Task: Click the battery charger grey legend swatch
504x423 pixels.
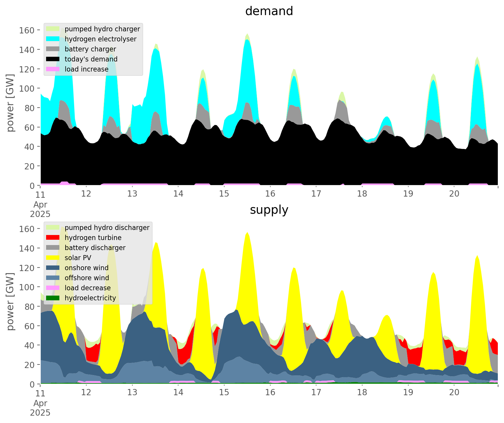Action: coord(53,49)
